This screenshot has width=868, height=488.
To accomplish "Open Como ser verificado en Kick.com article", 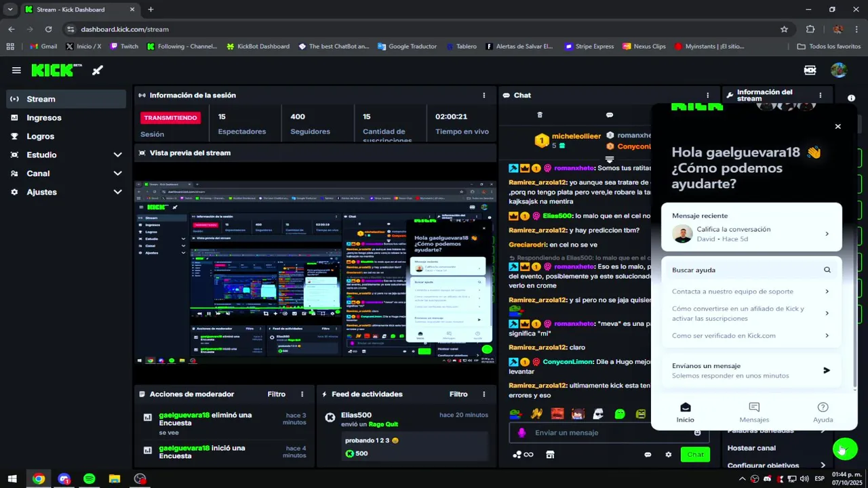I will (751, 335).
